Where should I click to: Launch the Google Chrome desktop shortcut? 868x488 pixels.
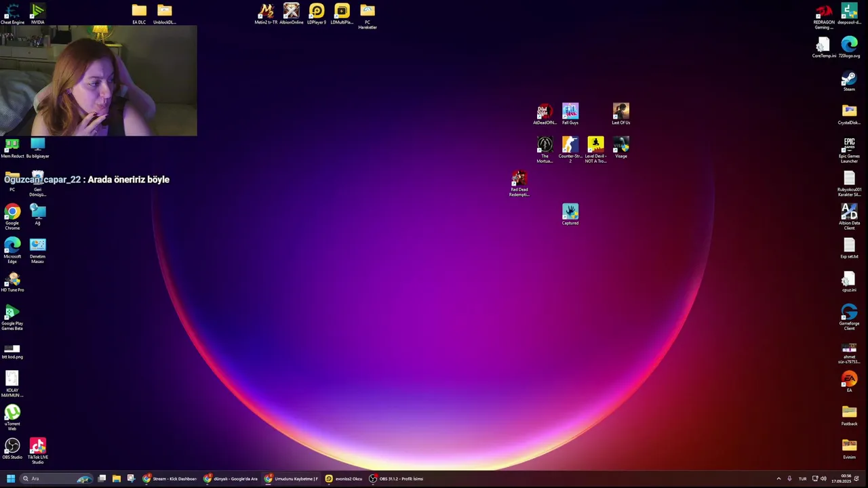click(12, 217)
